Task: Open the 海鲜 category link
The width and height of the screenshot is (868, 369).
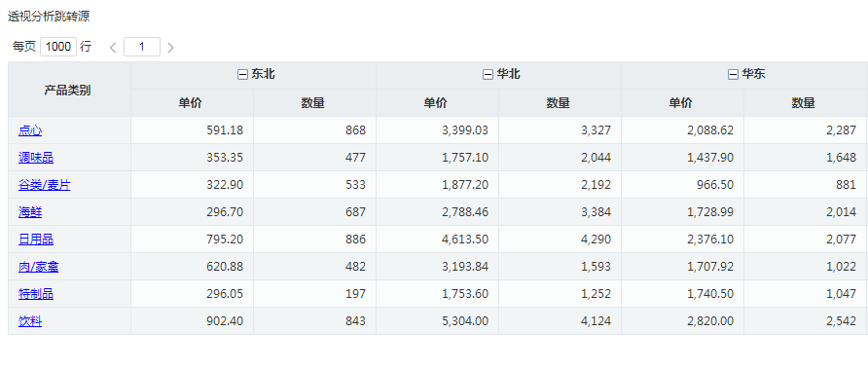Action: [x=30, y=212]
